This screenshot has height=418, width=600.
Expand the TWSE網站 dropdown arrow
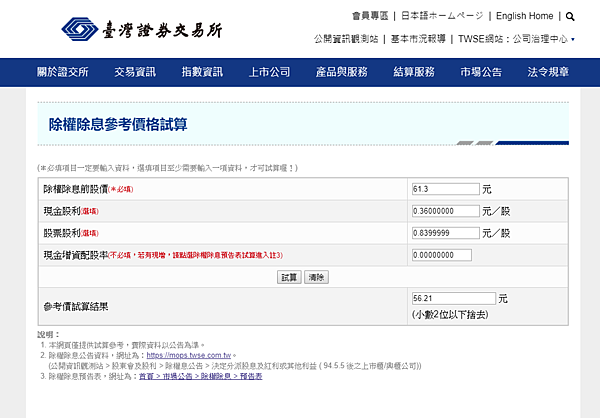coord(573,39)
